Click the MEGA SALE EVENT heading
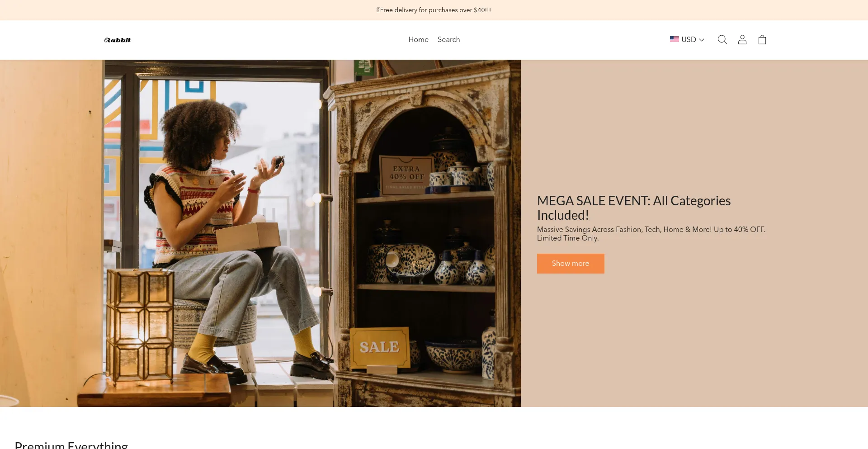The image size is (868, 449). tap(634, 208)
